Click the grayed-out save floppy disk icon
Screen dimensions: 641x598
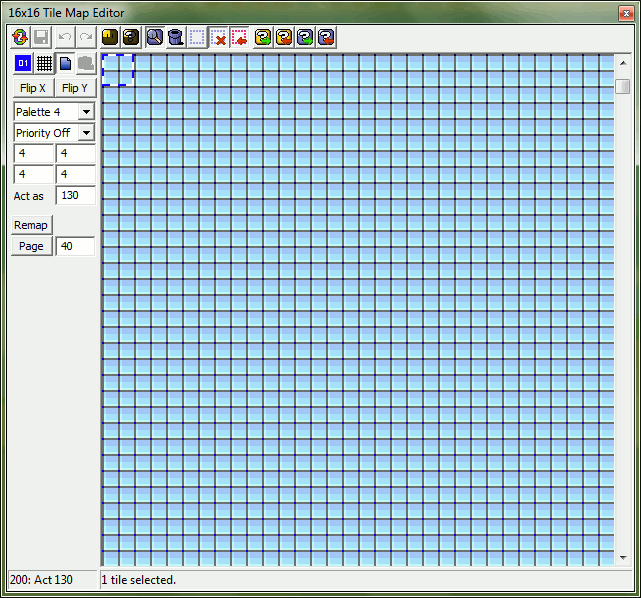pos(41,38)
